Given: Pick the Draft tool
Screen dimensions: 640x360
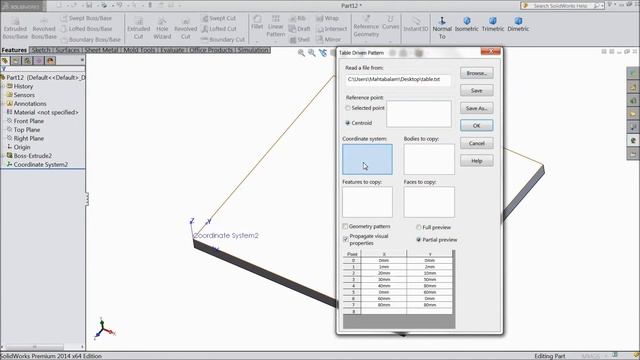Looking at the screenshot, I should [x=300, y=29].
